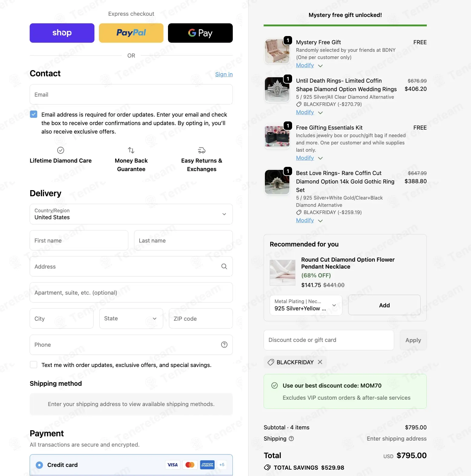
Task: Click the Sign in link
Action: 224,74
